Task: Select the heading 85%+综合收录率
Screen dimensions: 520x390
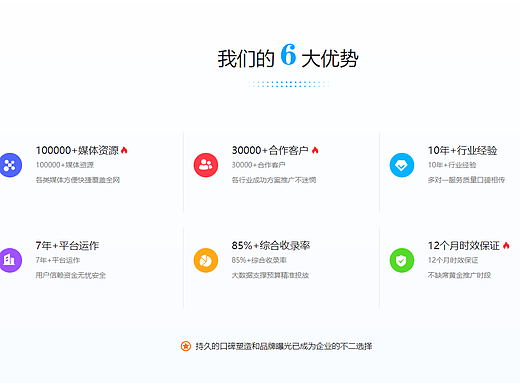Action: [x=271, y=246]
